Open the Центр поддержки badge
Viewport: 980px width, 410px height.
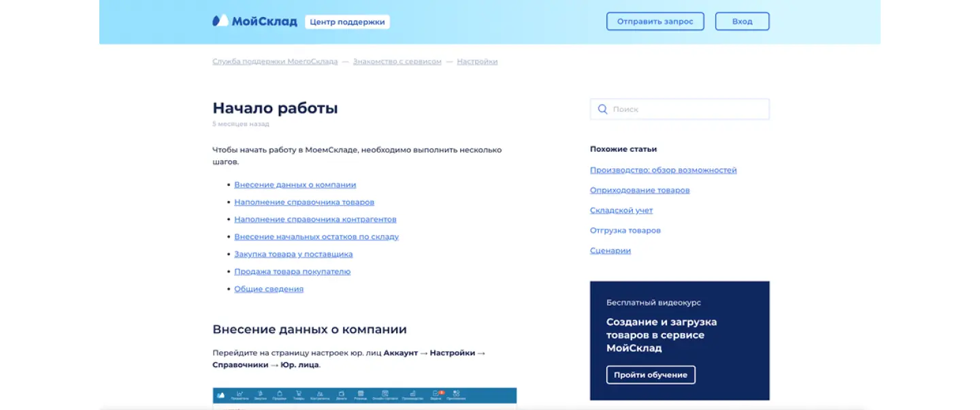click(347, 22)
